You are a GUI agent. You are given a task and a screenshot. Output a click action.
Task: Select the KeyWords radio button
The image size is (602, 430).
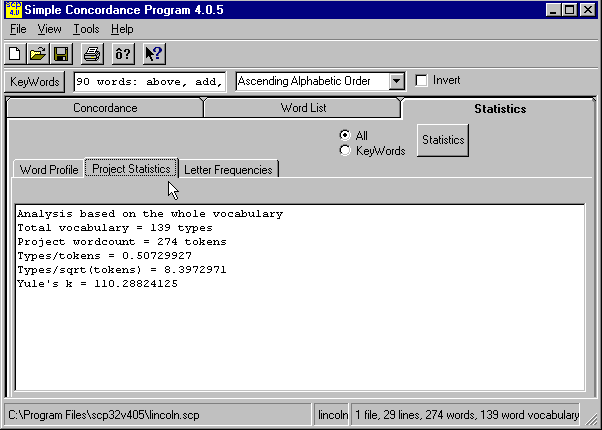tap(345, 151)
